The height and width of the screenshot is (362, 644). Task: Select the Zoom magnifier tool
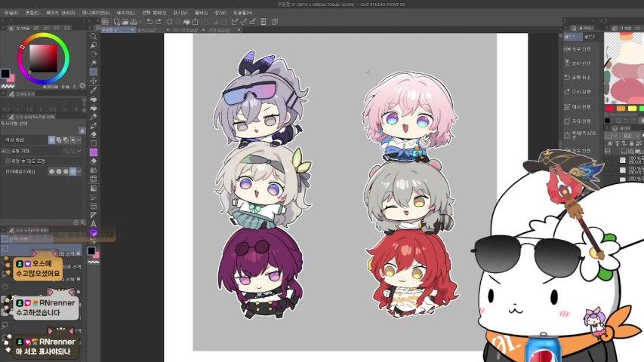[x=93, y=36]
